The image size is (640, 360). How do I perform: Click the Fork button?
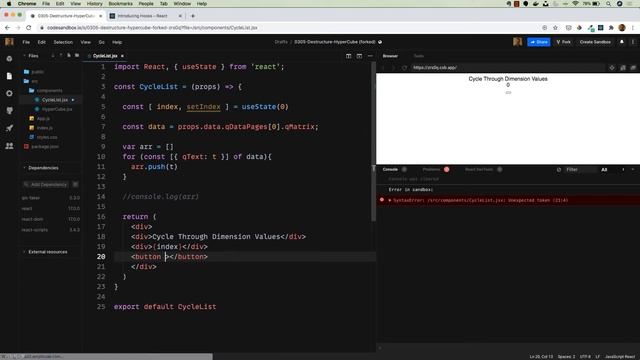click(x=564, y=42)
